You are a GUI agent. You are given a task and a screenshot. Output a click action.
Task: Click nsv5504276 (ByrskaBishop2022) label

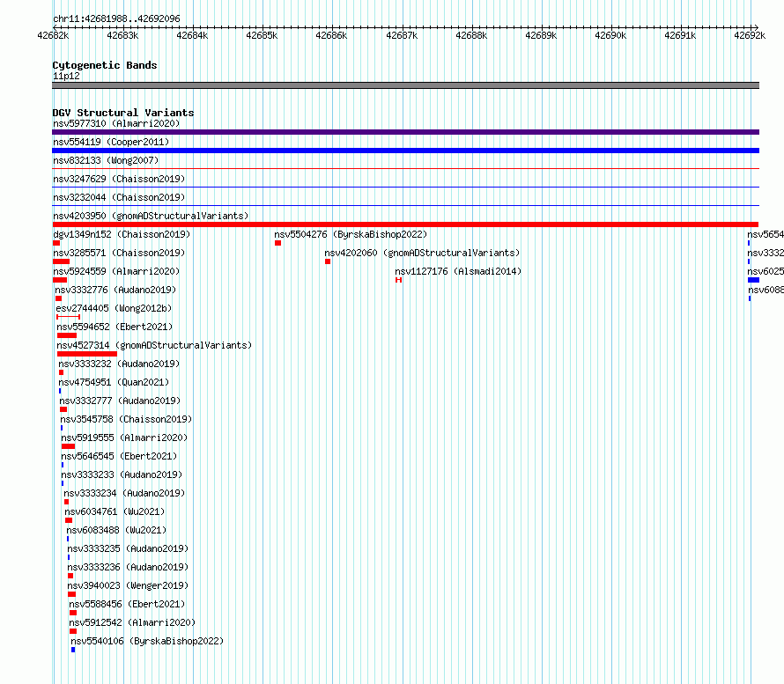pos(351,234)
